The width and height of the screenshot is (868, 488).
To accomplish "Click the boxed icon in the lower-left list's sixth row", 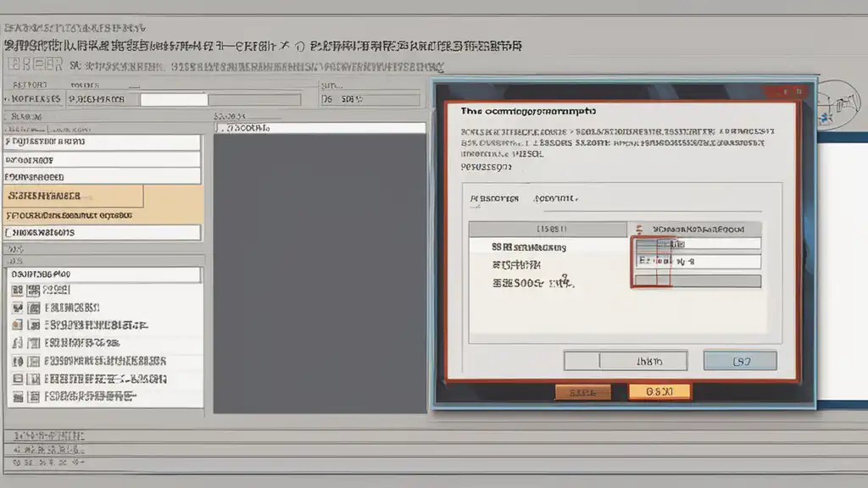I will coord(34,379).
